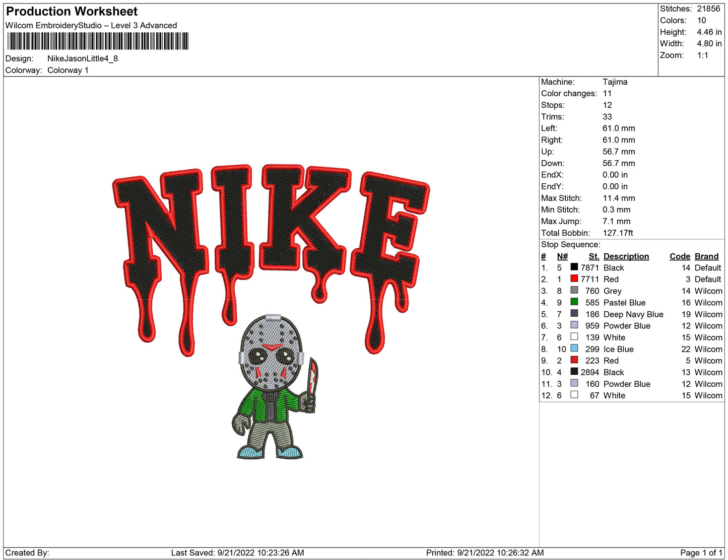This screenshot has height=560, width=728.
Task: Select the Ice Blue description text
Action: pyautogui.click(x=618, y=348)
